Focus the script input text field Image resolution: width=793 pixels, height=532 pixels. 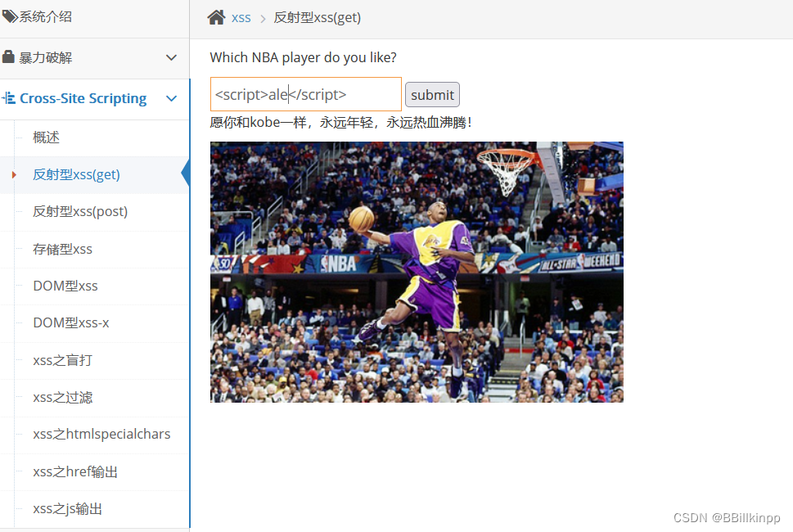[306, 94]
